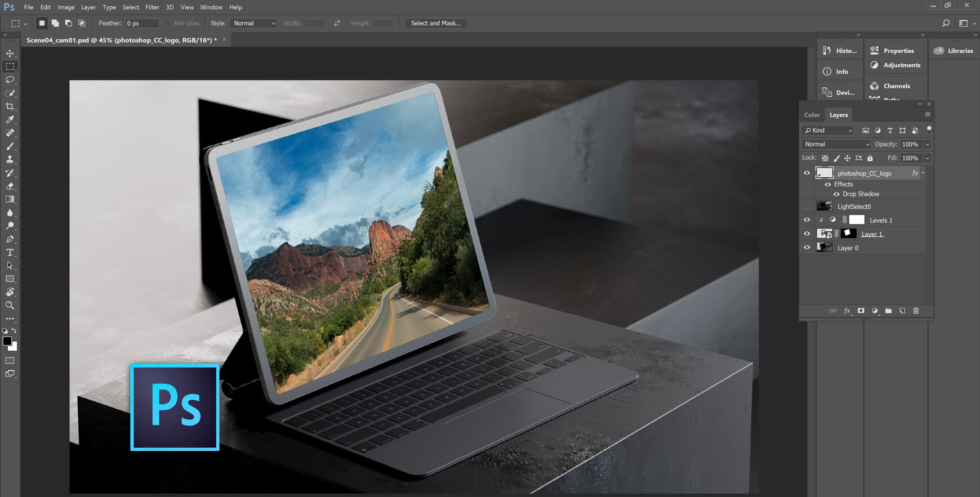Select the Crop tool
The width and height of the screenshot is (980, 497).
click(x=10, y=106)
